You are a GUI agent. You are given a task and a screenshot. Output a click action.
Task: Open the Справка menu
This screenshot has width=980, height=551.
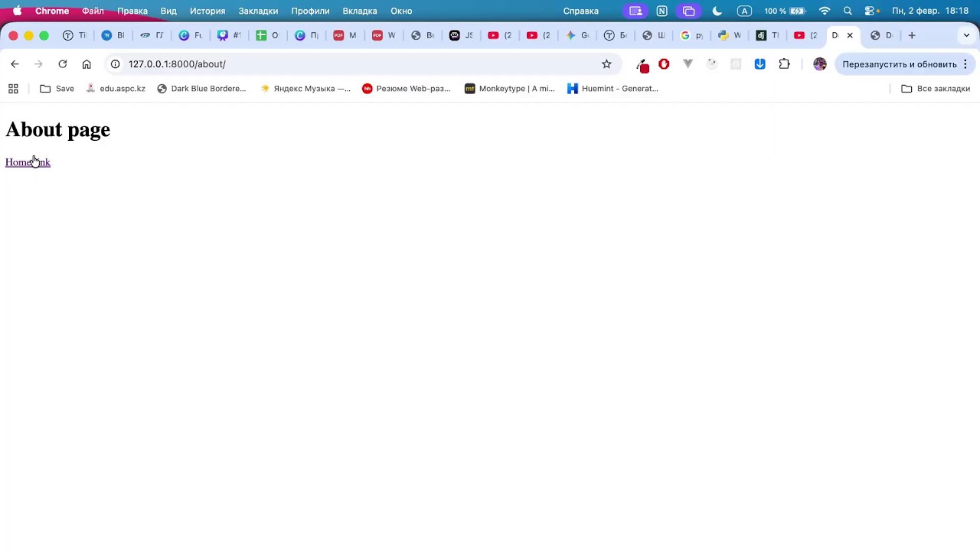coord(581,11)
